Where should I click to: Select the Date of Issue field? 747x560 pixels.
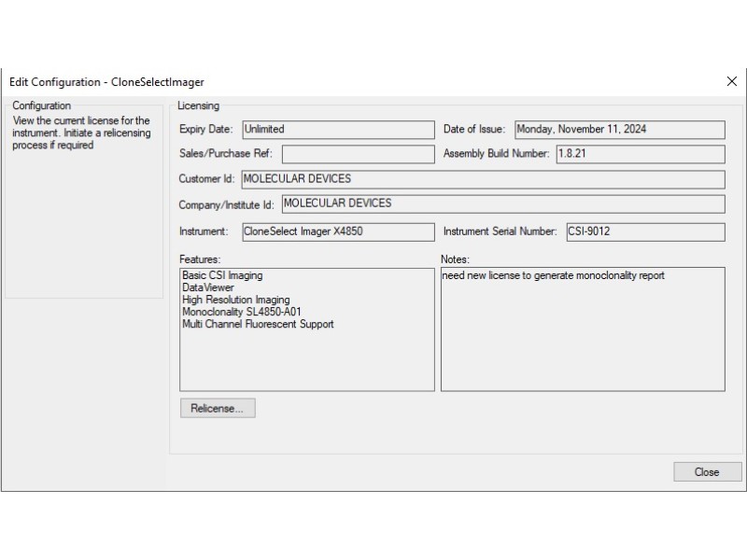click(620, 130)
